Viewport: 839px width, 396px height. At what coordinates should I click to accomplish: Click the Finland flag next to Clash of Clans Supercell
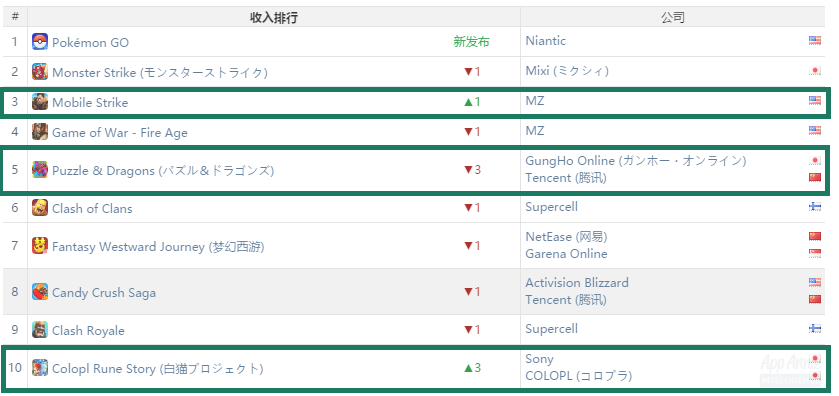(x=814, y=207)
